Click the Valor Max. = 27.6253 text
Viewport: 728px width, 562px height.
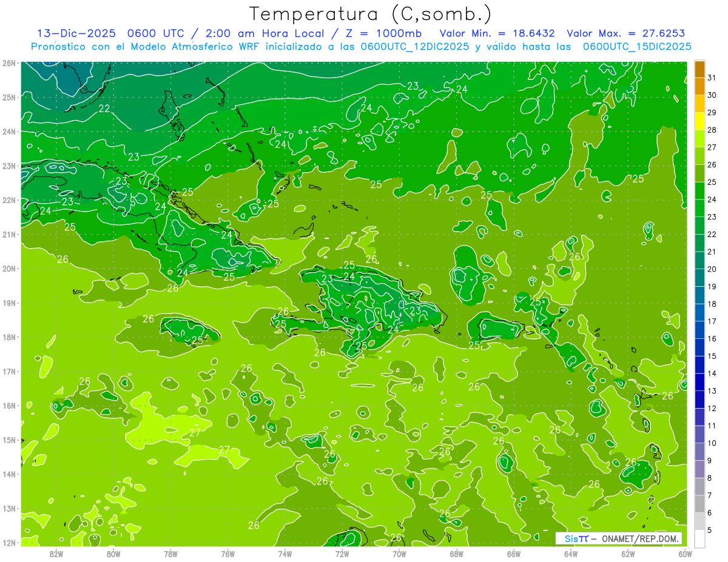pos(627,33)
